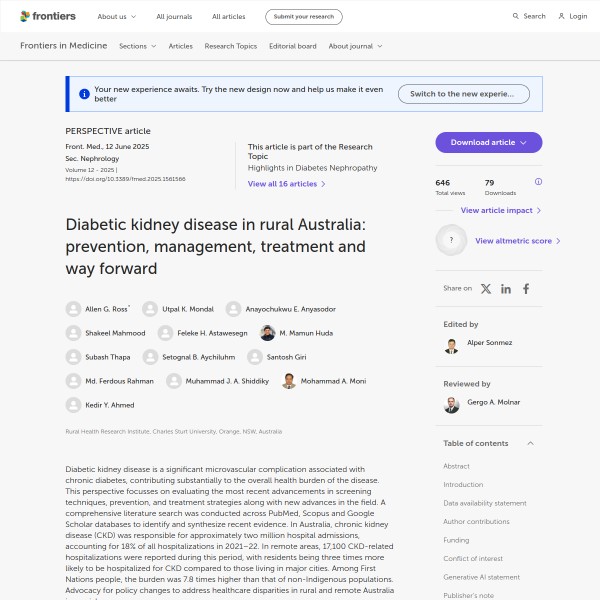Open the altmetric score badge

452,241
